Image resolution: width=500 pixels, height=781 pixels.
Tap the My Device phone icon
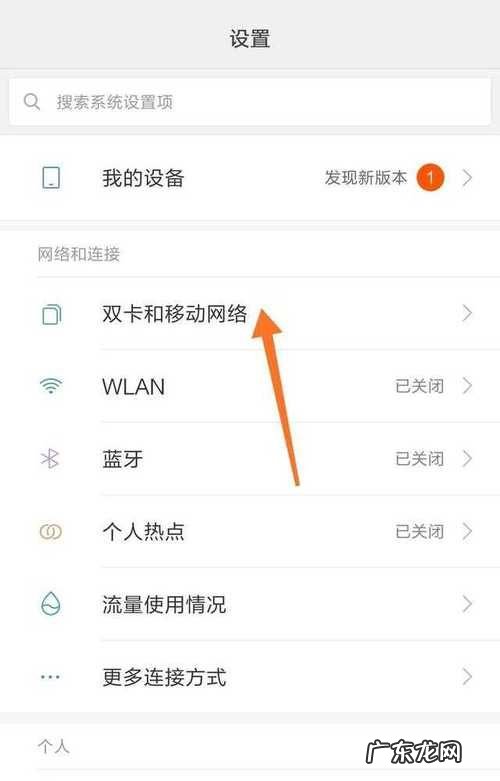51,178
